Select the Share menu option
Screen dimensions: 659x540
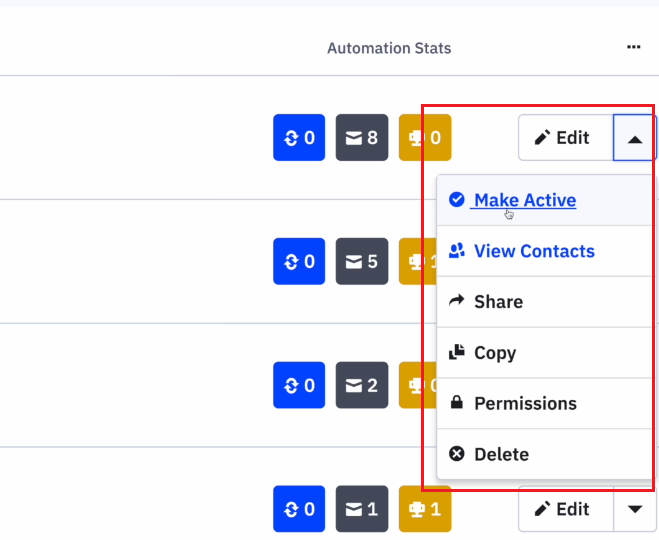click(x=498, y=302)
